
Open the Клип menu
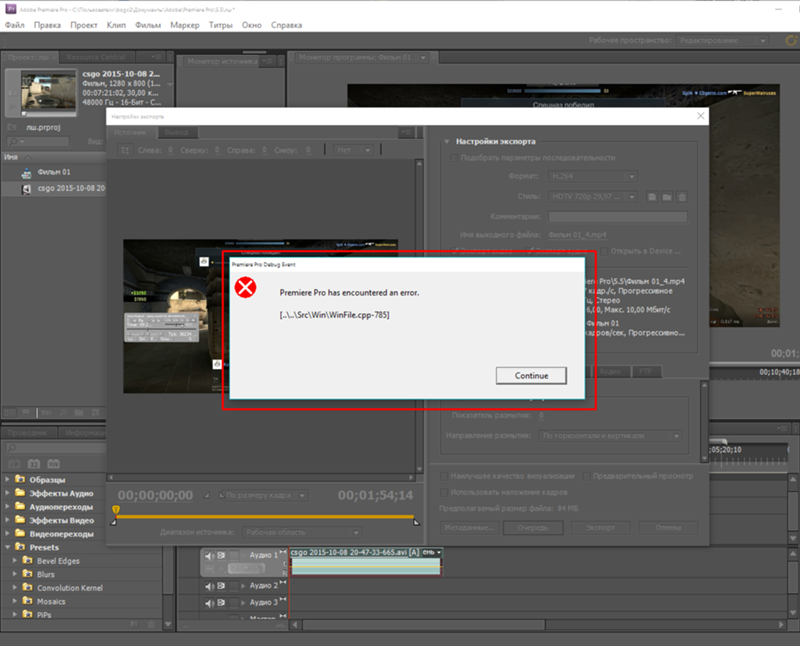pos(116,25)
